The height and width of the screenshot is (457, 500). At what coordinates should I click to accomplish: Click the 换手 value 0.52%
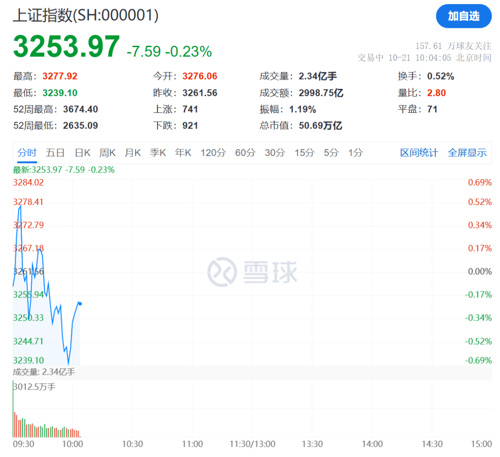pyautogui.click(x=441, y=76)
